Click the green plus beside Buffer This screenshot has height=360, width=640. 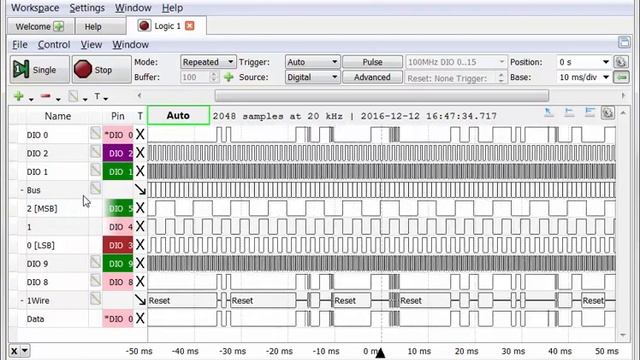click(x=229, y=77)
